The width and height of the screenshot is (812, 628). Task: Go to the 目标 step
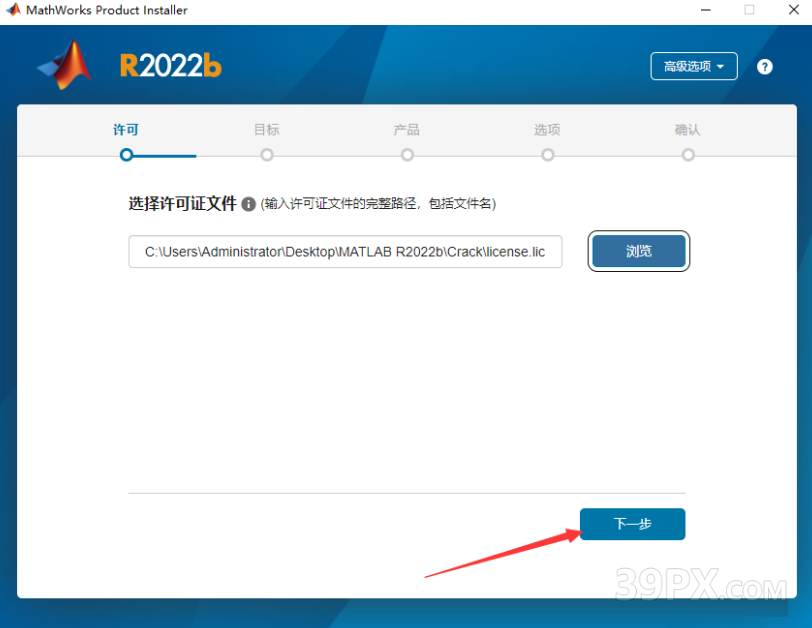coord(267,129)
